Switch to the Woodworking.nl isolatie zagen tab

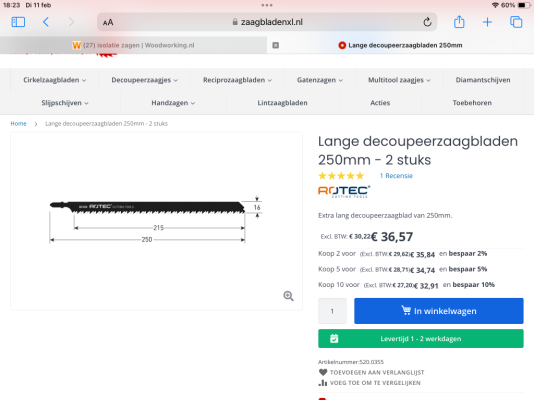click(134, 45)
